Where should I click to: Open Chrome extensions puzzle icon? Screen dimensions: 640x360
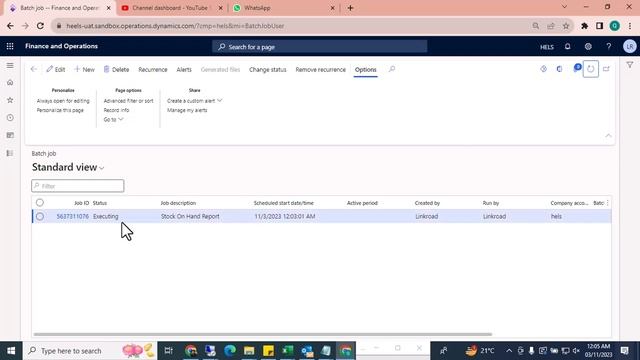(584, 26)
